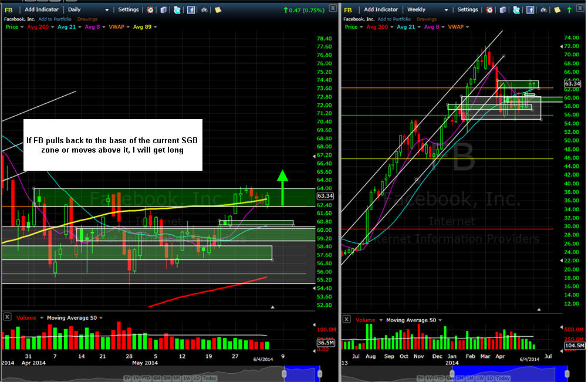Grab right range handle in Daily navigator
This screenshot has width=588, height=382.
coord(320,374)
